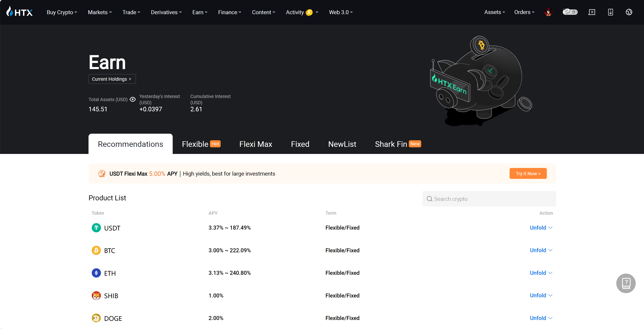Switch to the Flexi Max tab

click(x=255, y=144)
